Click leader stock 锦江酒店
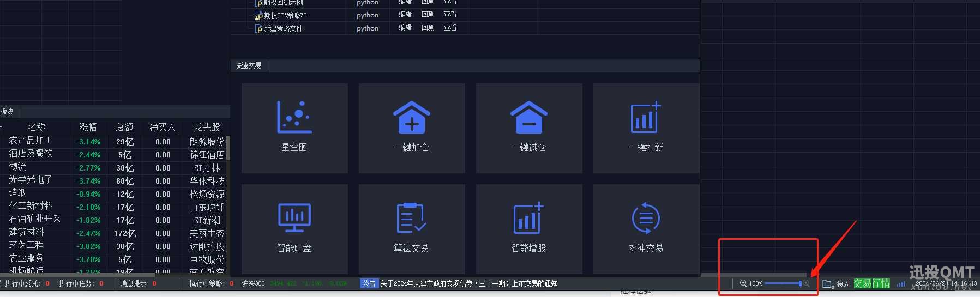Viewport: 980px width, 297px height. [207, 155]
